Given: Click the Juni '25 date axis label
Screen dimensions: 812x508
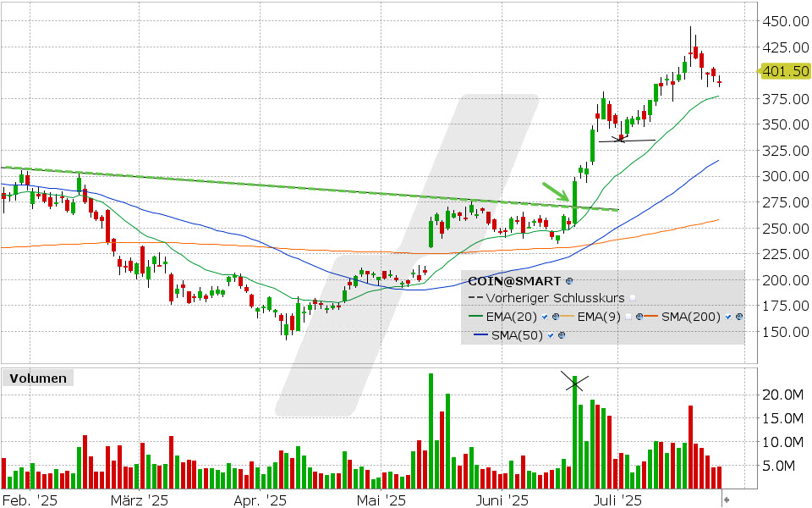Looking at the screenshot, I should (x=502, y=500).
